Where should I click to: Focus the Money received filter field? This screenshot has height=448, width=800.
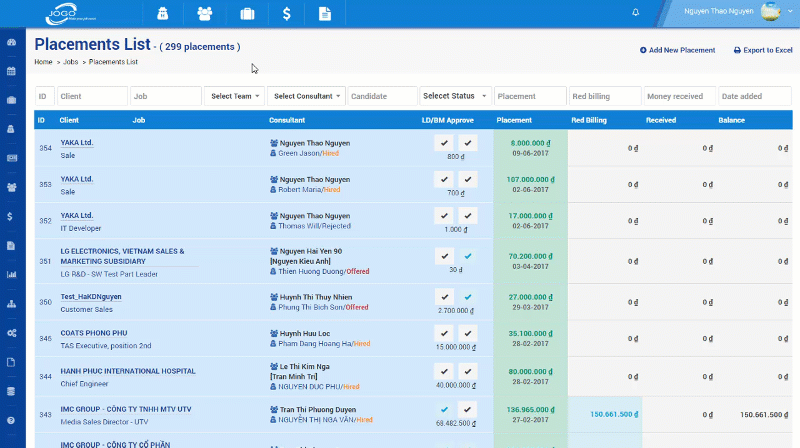(x=680, y=96)
